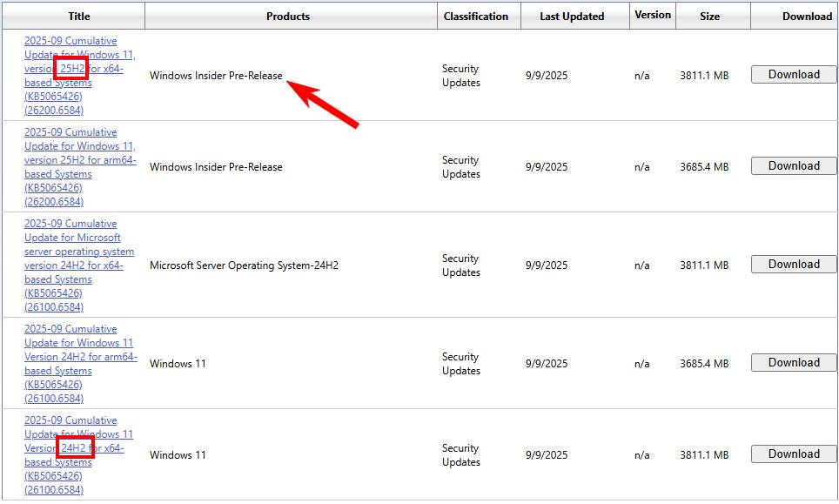Sort the list by Version
The width and height of the screenshot is (839, 504).
pos(652,16)
